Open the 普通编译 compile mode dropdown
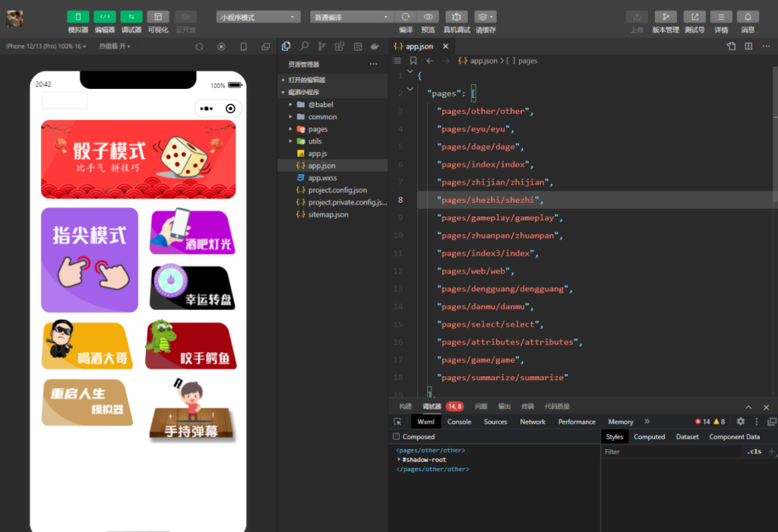This screenshot has width=778, height=532. [x=351, y=17]
